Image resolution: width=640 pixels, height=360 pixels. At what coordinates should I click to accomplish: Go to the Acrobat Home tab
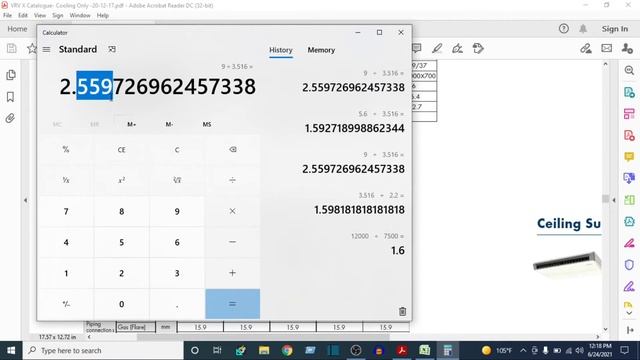coord(17,29)
